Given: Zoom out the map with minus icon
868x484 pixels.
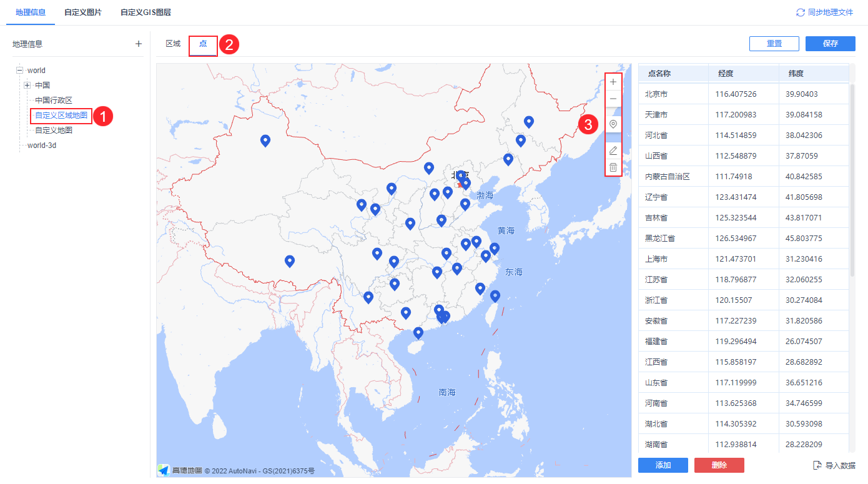Looking at the screenshot, I should (x=613, y=99).
